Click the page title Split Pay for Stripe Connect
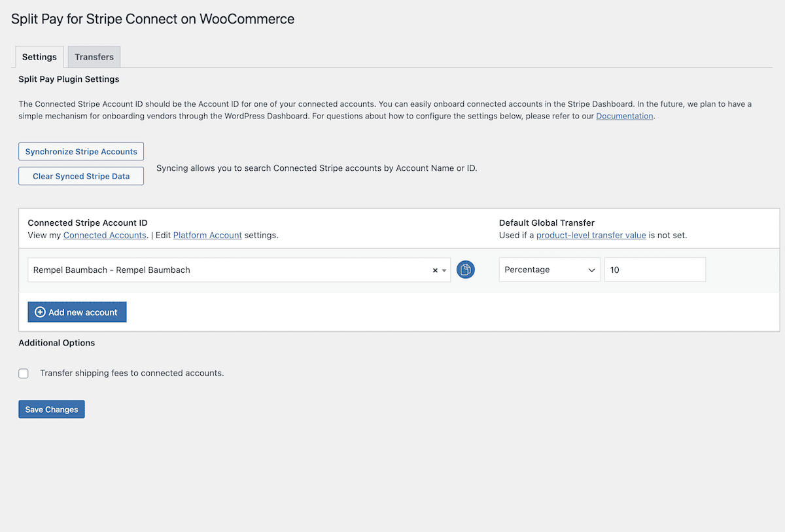Viewport: 785px width, 532px height. [x=153, y=19]
